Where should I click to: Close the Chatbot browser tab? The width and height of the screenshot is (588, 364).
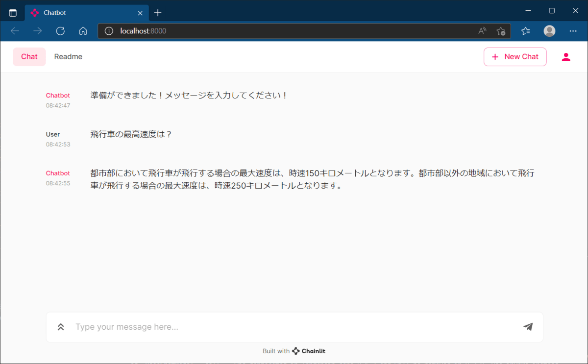pos(140,13)
